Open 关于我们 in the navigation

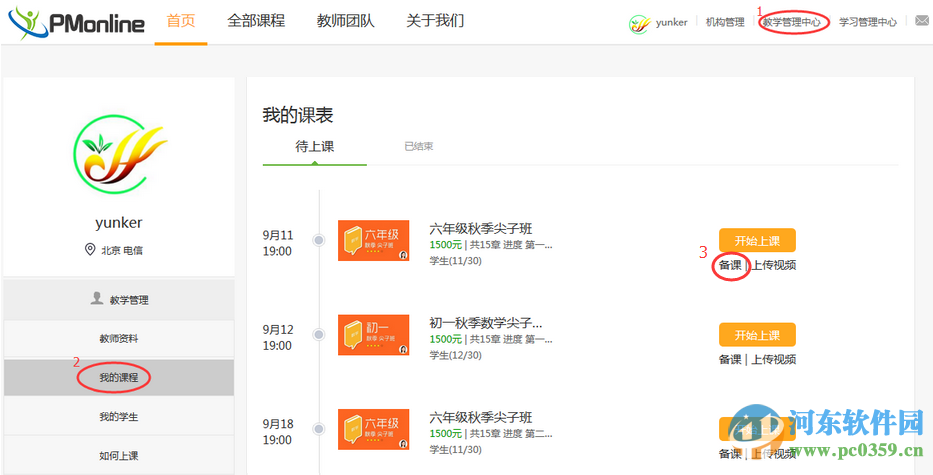point(435,21)
